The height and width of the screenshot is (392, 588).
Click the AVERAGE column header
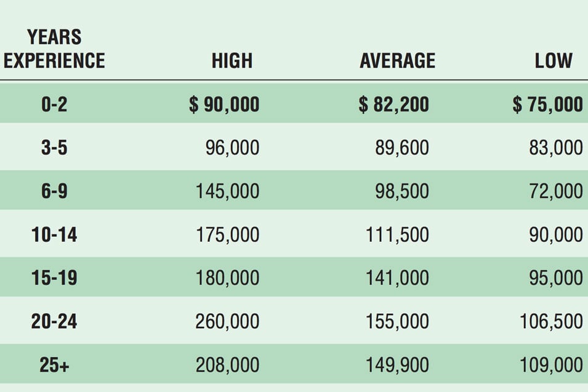398,61
